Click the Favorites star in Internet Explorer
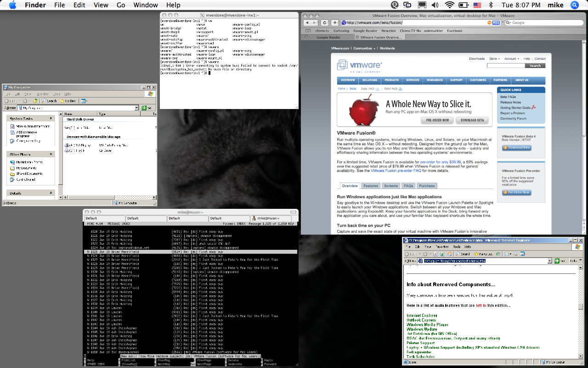Screen dimensions: 588x368 (477, 254)
